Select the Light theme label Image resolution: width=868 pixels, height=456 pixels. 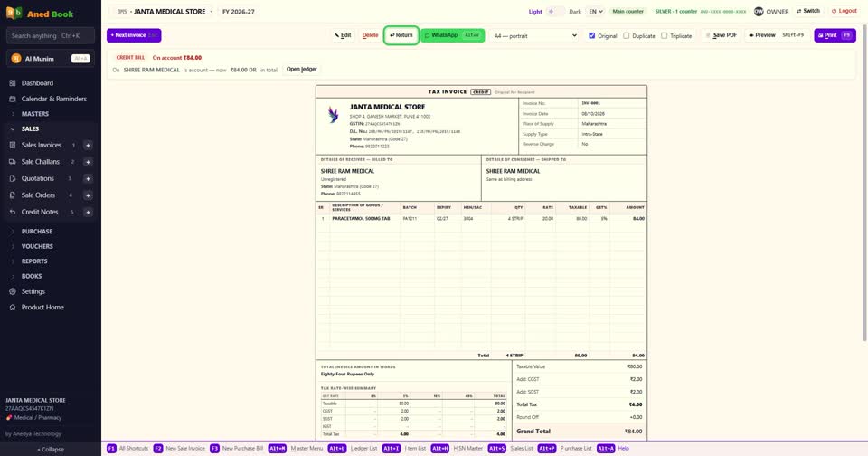tap(535, 12)
